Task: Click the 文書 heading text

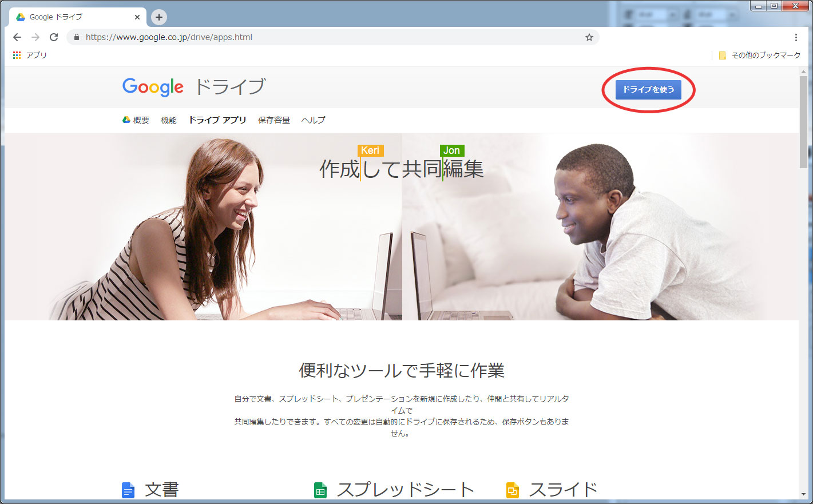Action: click(162, 490)
